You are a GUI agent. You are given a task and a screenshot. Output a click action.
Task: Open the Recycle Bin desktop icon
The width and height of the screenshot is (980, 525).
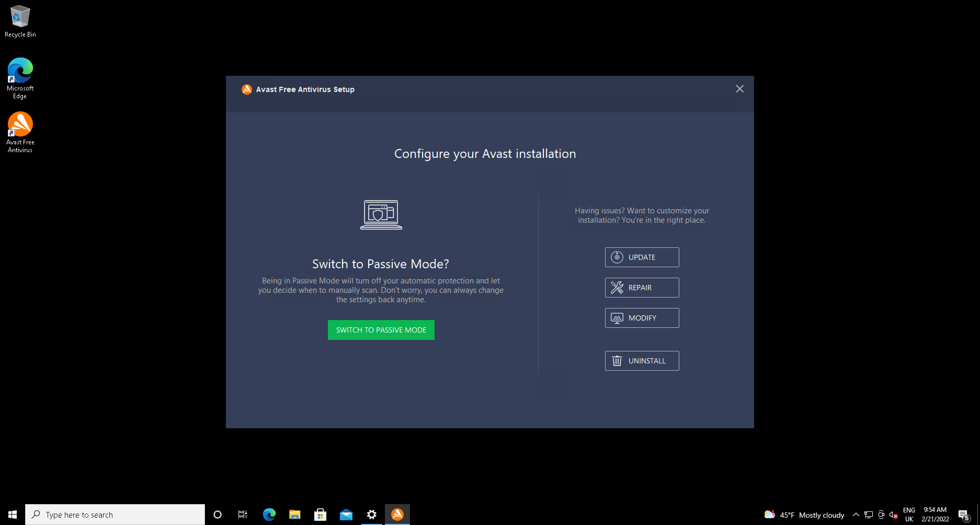[x=20, y=21]
